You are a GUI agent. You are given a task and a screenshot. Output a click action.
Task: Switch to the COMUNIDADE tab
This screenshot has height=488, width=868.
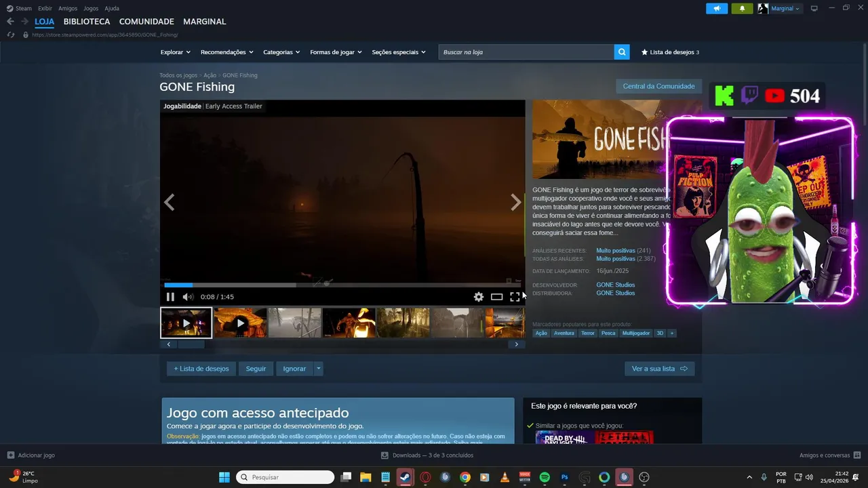[x=146, y=22]
